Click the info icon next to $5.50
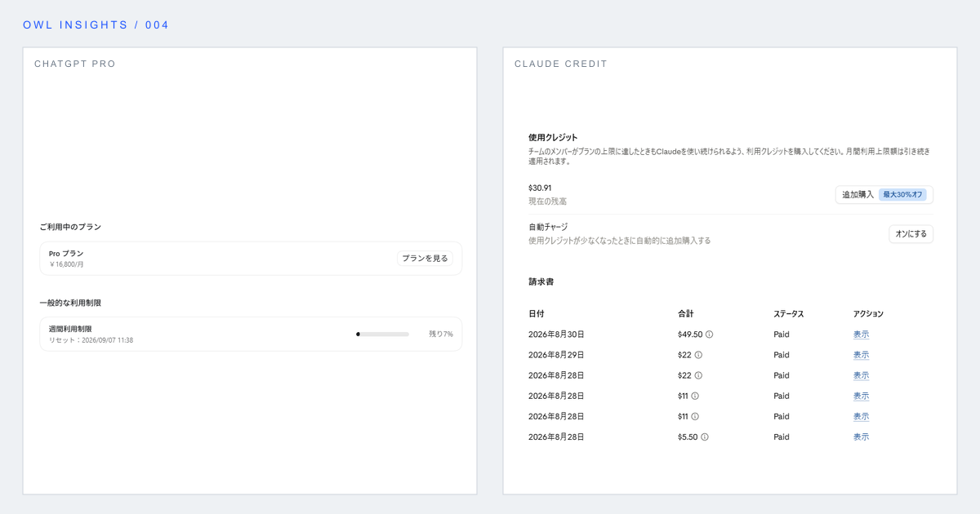This screenshot has width=980, height=514. (705, 436)
